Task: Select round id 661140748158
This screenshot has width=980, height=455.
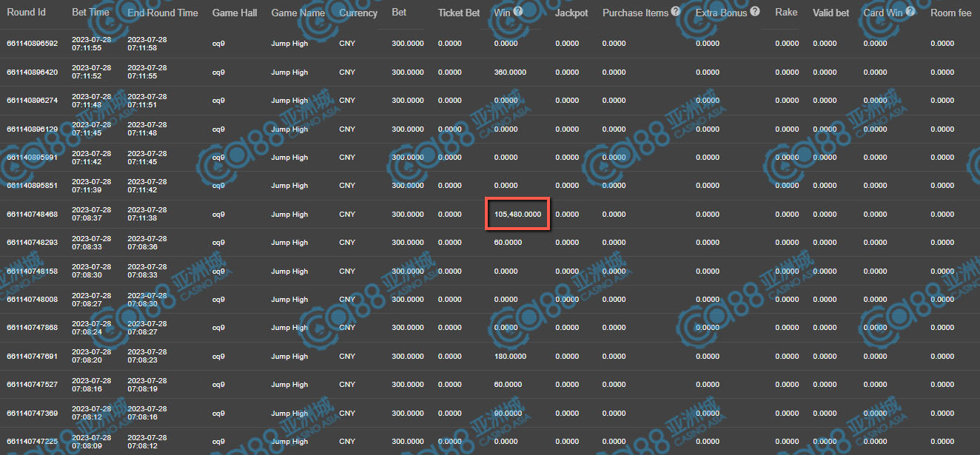Action: pos(32,272)
